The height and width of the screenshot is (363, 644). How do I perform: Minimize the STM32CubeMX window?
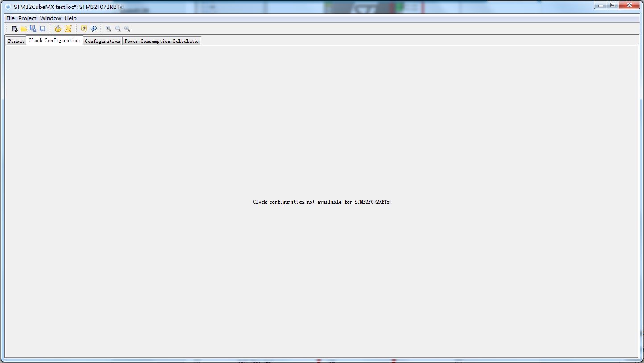pyautogui.click(x=601, y=5)
